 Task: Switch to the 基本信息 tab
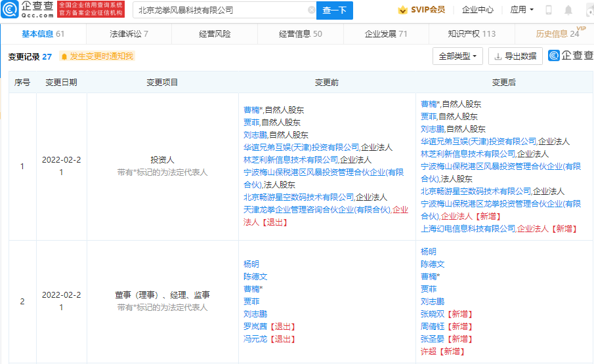pyautogui.click(x=43, y=34)
